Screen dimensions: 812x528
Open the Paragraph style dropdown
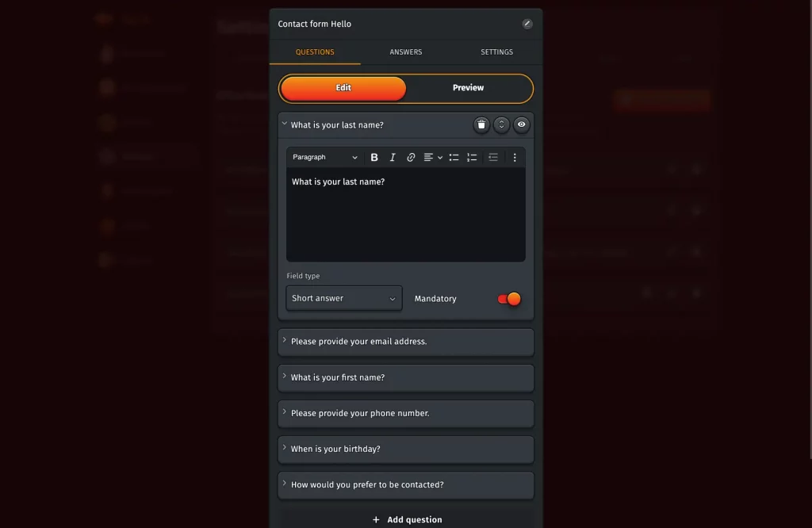click(325, 157)
